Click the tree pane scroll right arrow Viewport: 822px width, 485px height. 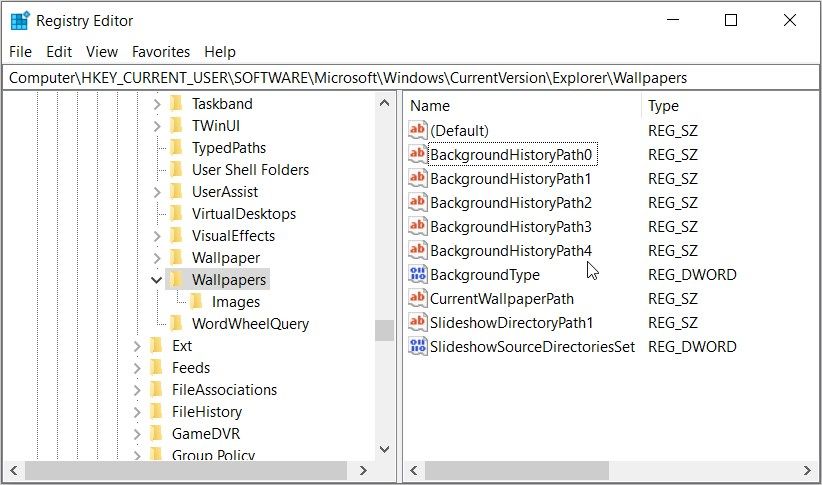click(363, 470)
